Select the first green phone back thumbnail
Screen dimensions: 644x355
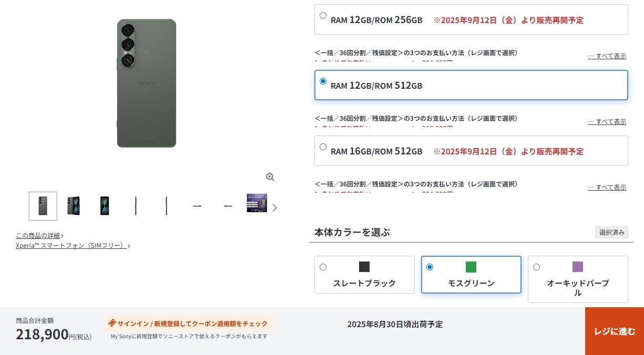43,206
